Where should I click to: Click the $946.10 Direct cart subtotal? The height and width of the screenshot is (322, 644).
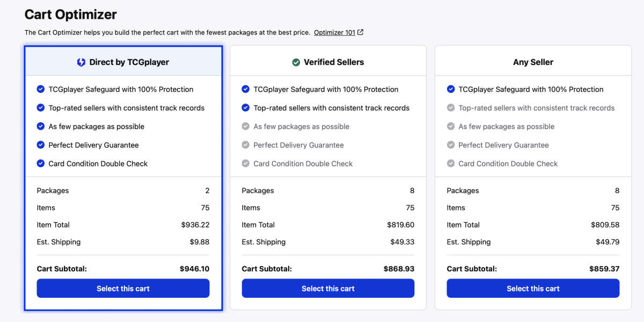194,269
